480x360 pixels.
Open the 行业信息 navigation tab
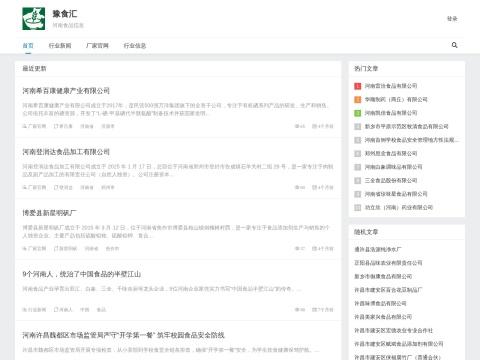(x=135, y=46)
